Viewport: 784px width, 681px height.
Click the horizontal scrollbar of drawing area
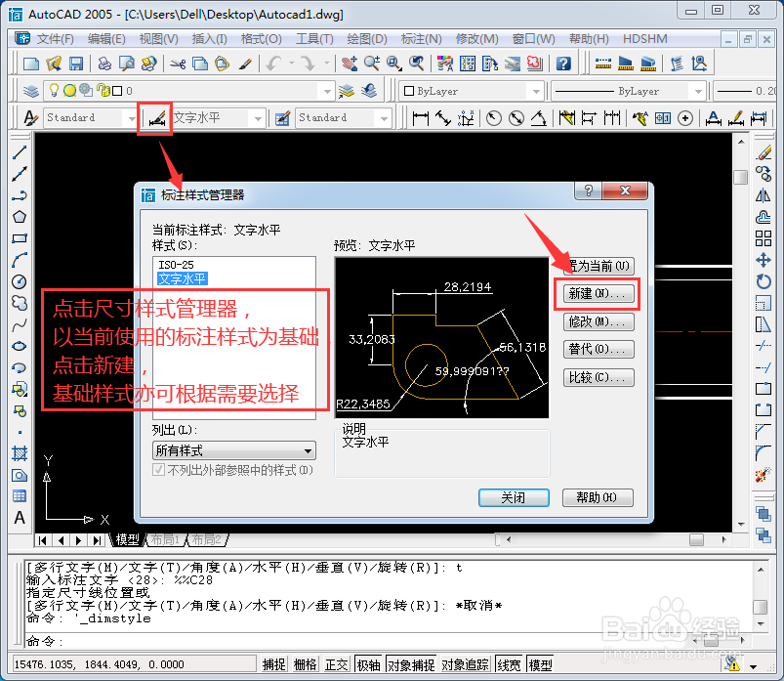pos(616,540)
